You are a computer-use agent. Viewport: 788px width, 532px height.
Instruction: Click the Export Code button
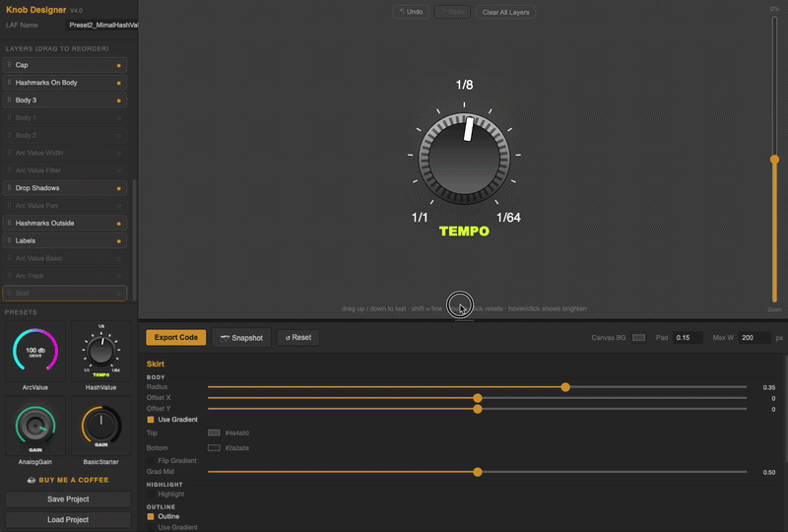(176, 337)
